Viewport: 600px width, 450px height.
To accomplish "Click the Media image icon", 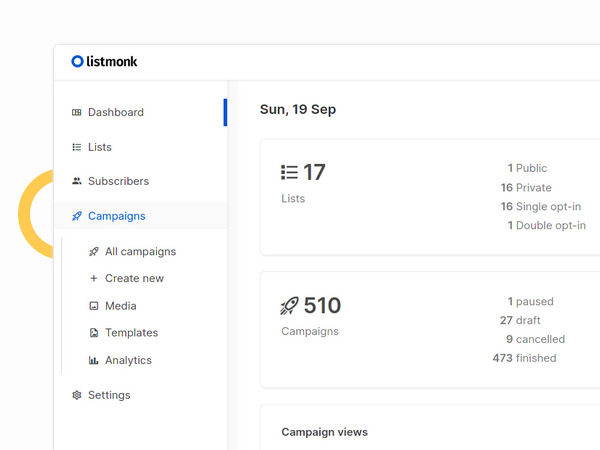I will pyautogui.click(x=94, y=306).
